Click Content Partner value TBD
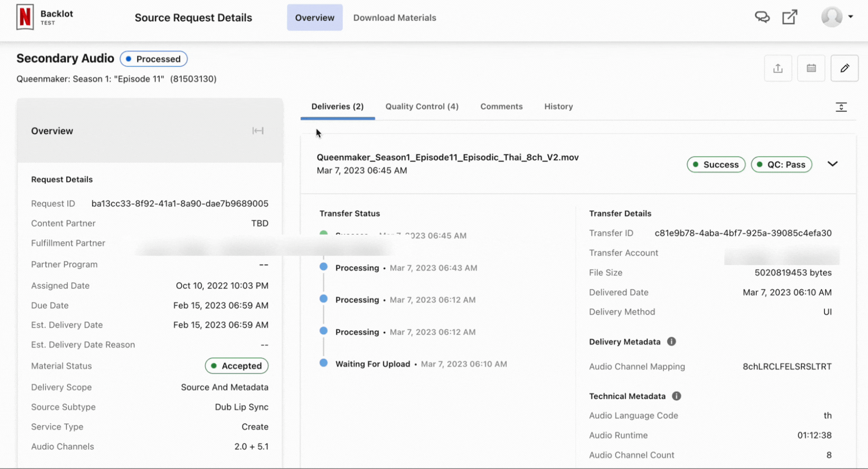Screen dimensions: 868x469 pyautogui.click(x=259, y=223)
